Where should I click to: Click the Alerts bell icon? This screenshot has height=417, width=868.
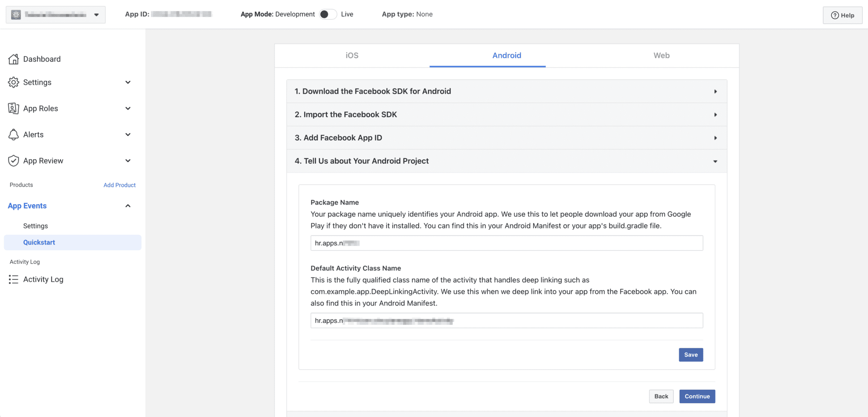point(13,134)
